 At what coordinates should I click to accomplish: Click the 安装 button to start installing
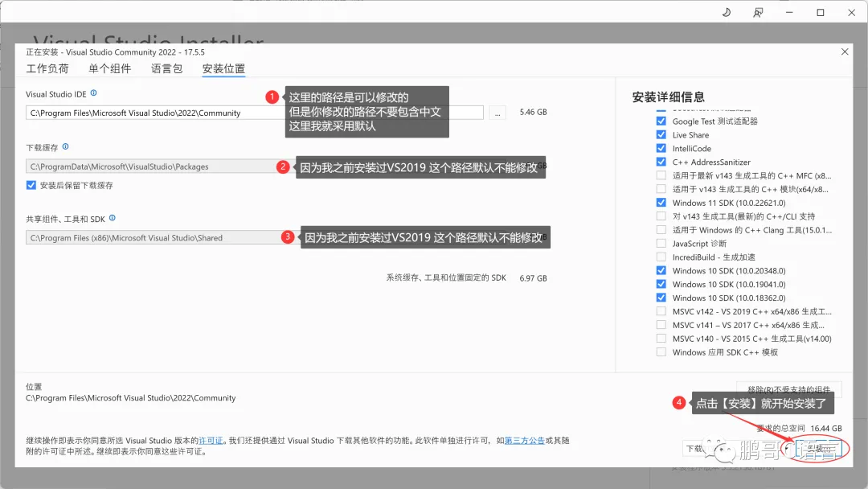point(818,449)
